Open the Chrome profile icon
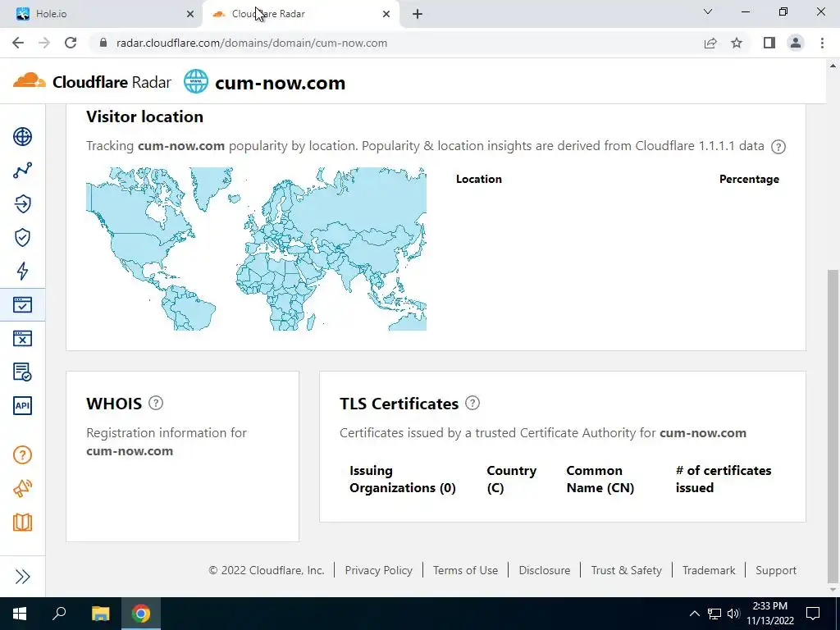Image resolution: width=840 pixels, height=630 pixels. point(796,43)
